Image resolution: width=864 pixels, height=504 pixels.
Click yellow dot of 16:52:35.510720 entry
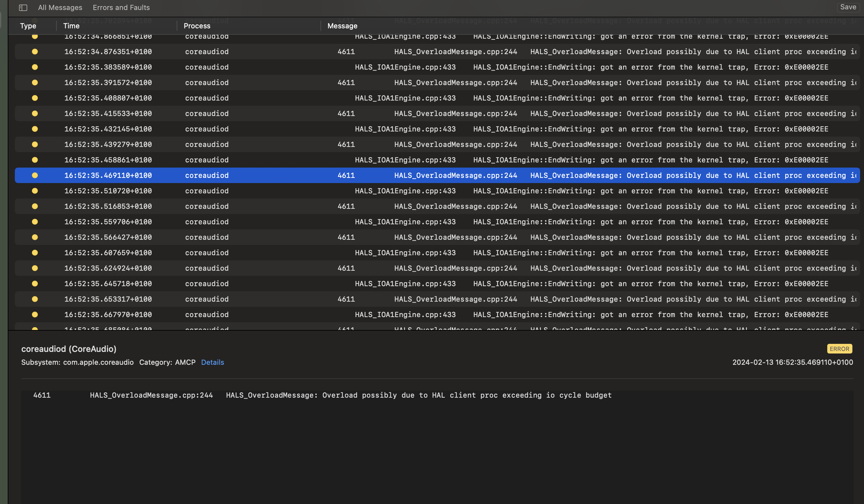34,191
